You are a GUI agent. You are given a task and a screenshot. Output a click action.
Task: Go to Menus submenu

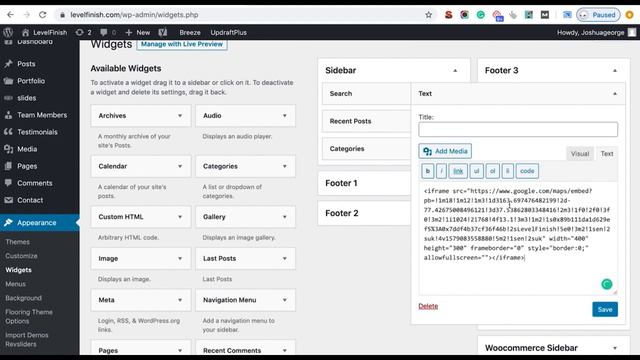(x=16, y=284)
